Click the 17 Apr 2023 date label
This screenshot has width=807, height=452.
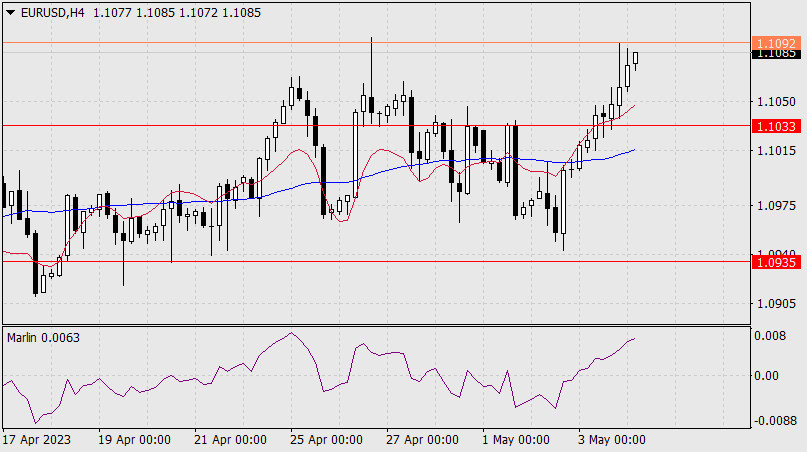tap(38, 440)
